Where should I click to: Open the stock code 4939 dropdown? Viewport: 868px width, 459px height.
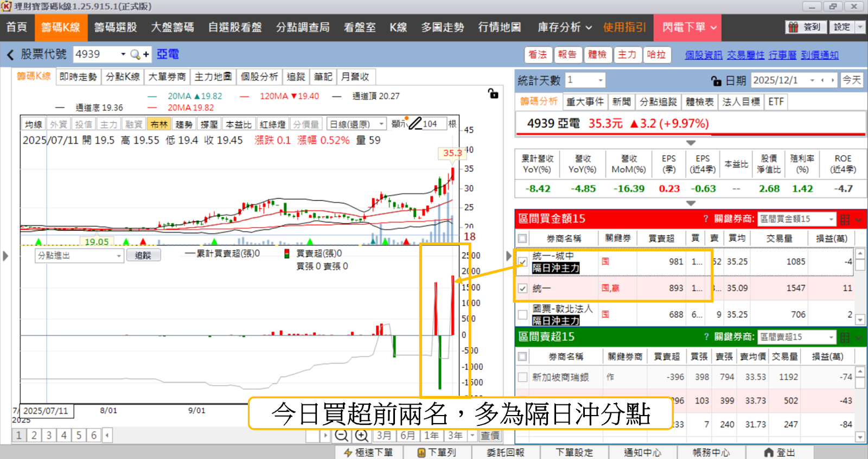[x=123, y=54]
